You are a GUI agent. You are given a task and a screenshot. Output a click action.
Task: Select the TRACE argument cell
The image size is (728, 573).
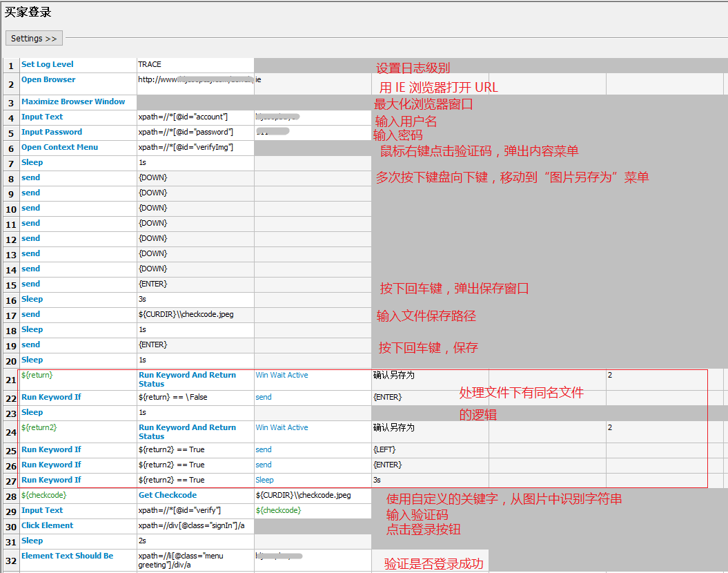(195, 64)
